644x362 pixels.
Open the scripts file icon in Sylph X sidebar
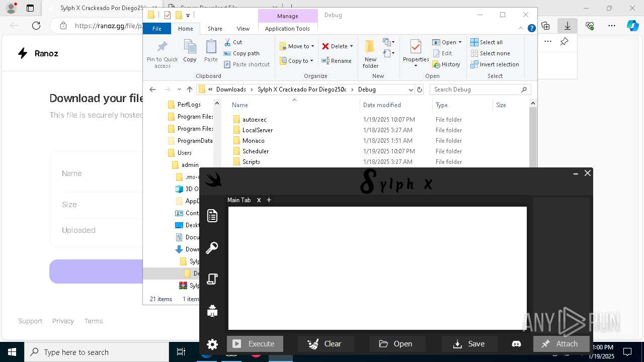point(212,216)
